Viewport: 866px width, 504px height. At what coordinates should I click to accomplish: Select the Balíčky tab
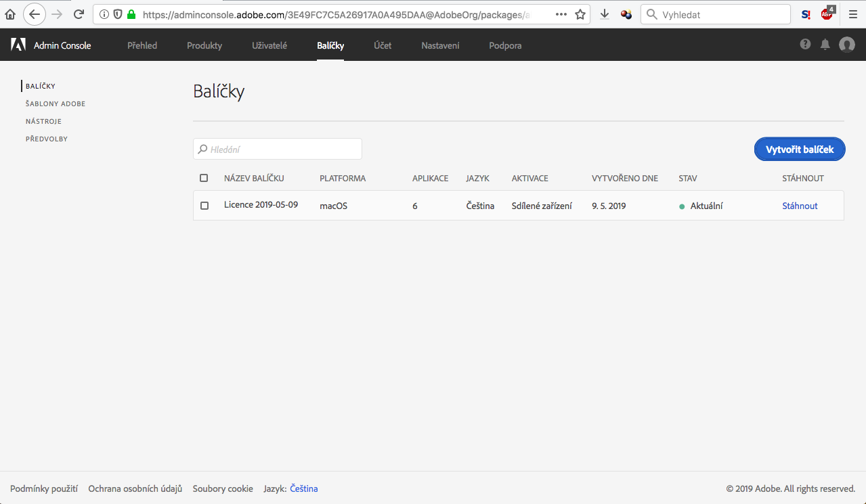[330, 45]
